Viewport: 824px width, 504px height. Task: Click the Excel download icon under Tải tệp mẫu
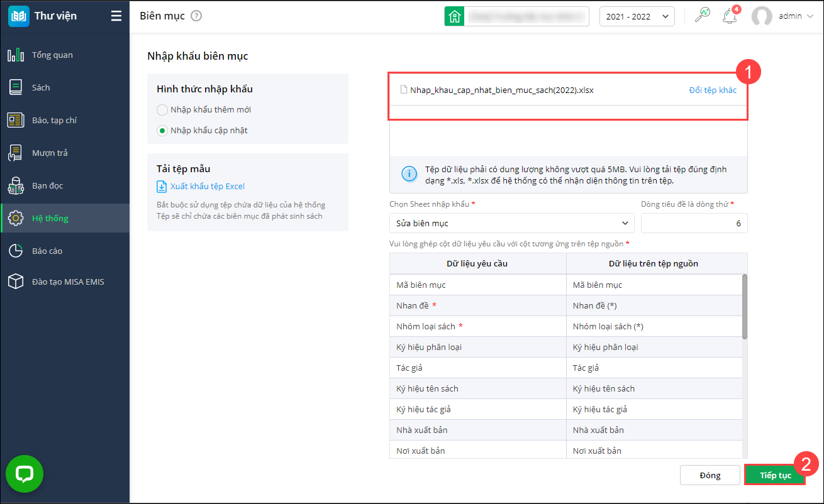pyautogui.click(x=162, y=186)
